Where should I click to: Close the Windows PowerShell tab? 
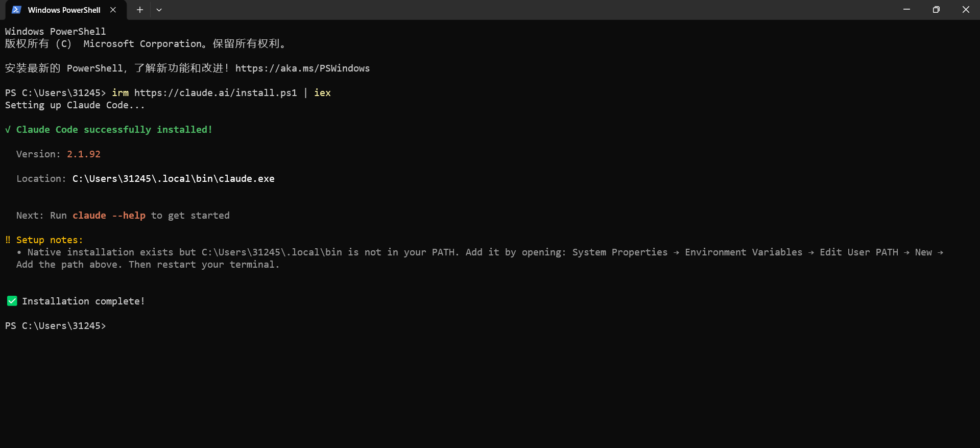[113, 10]
